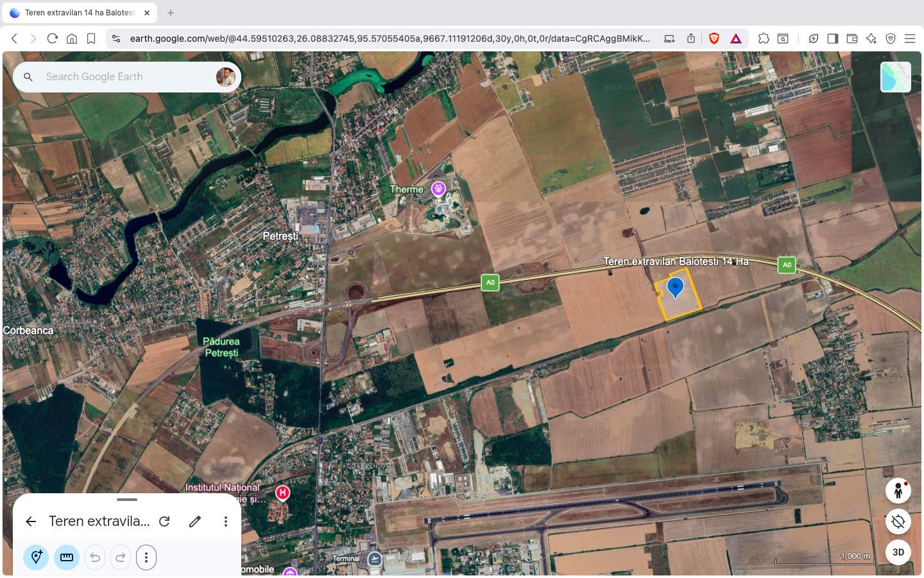Viewport: 924px width, 578px height.
Task: Open your Google profile avatar
Action: [x=225, y=76]
